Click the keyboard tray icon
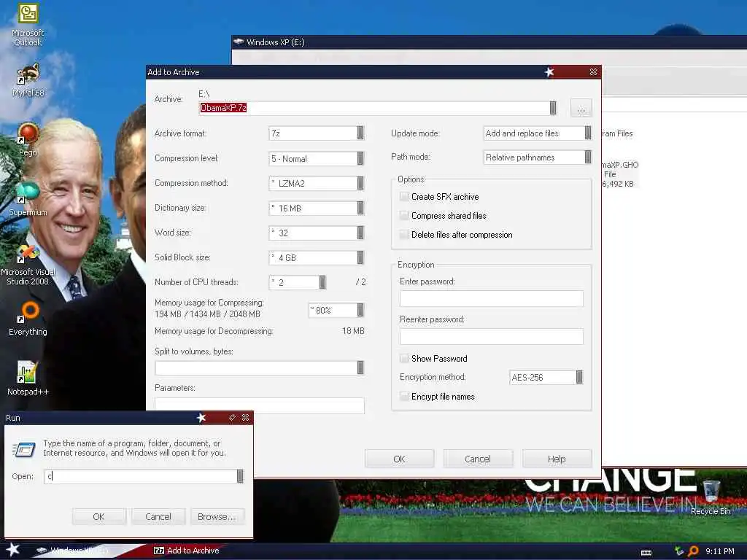747x560 pixels. click(x=646, y=553)
